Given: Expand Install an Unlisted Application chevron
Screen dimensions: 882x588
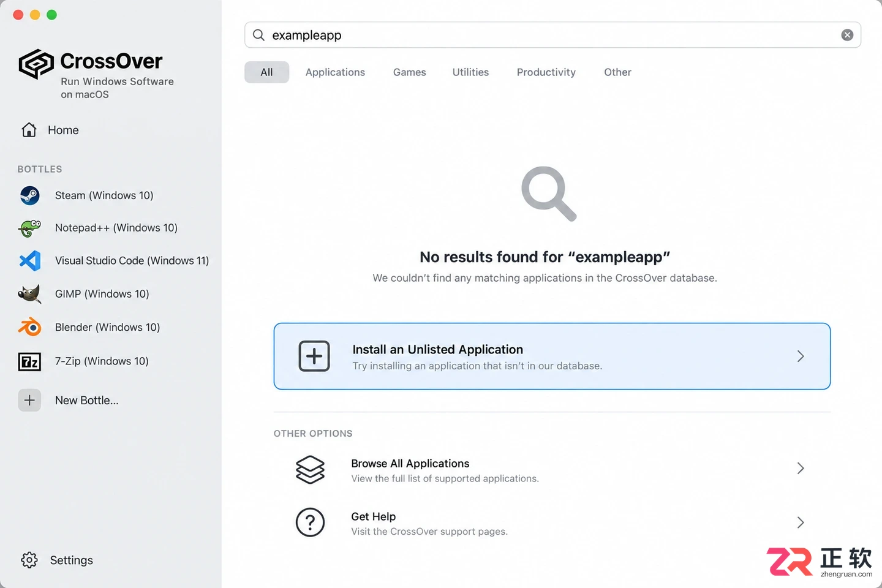Looking at the screenshot, I should point(801,356).
